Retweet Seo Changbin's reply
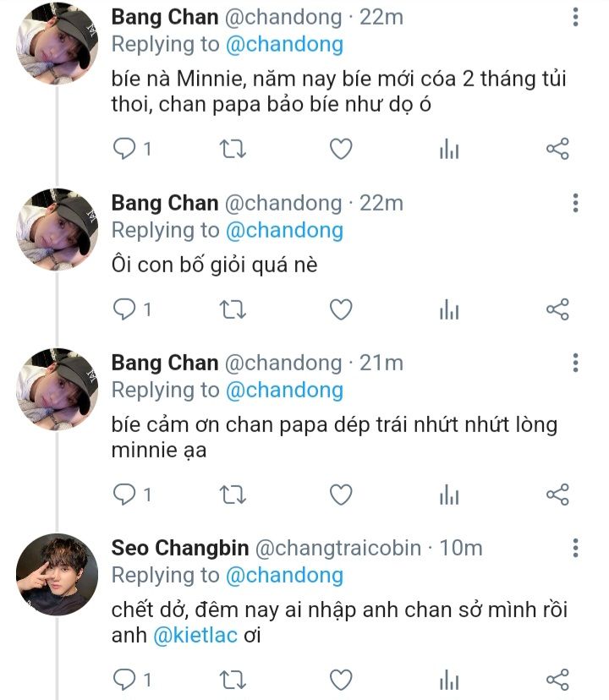The height and width of the screenshot is (700, 609). pyautogui.click(x=233, y=679)
